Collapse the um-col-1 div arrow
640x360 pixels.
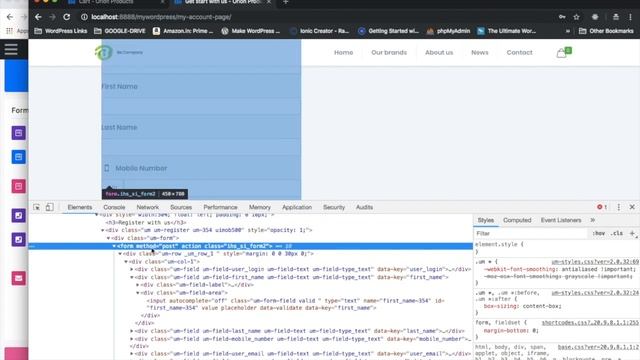pyautogui.click(x=126, y=262)
